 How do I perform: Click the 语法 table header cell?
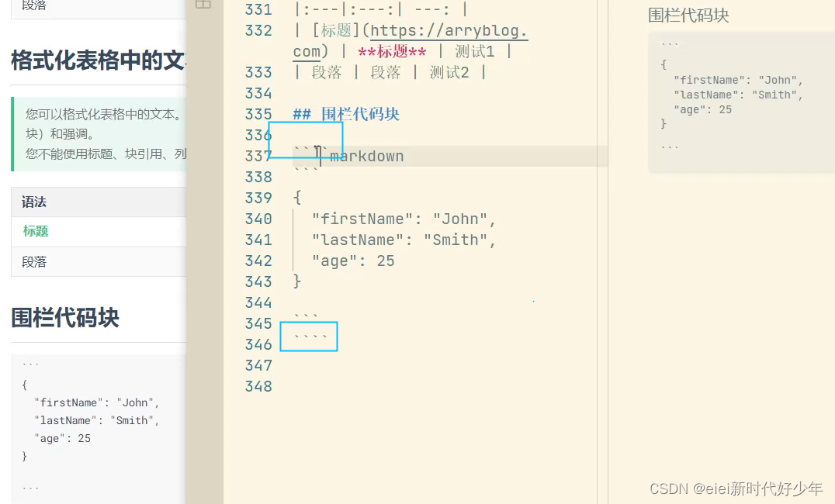(x=34, y=202)
